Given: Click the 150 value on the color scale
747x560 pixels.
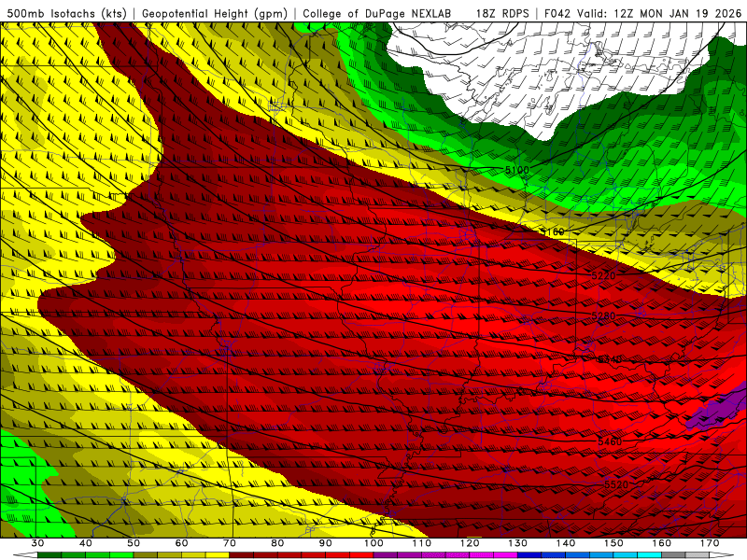Looking at the screenshot, I should 613,543.
